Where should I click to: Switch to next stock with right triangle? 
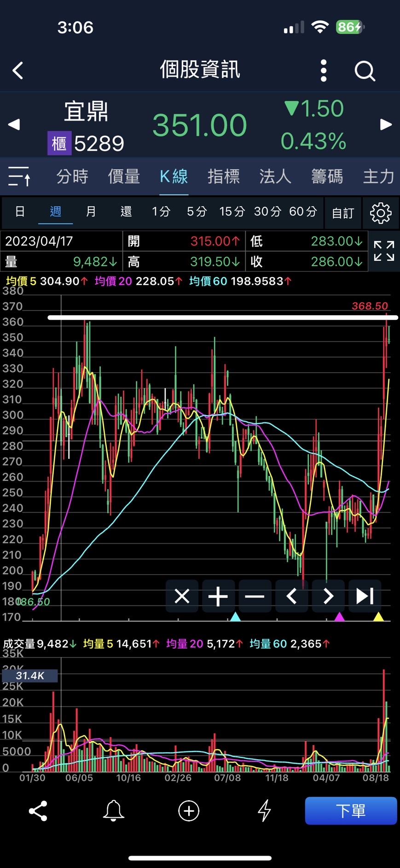[386, 124]
